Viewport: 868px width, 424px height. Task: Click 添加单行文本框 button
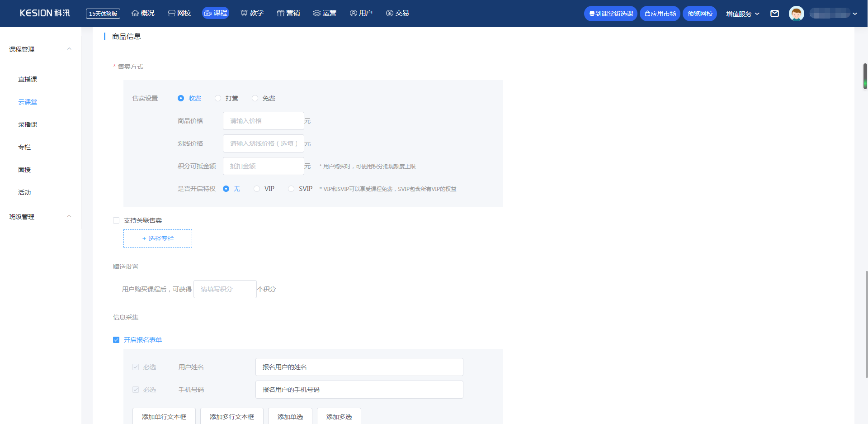[164, 417]
